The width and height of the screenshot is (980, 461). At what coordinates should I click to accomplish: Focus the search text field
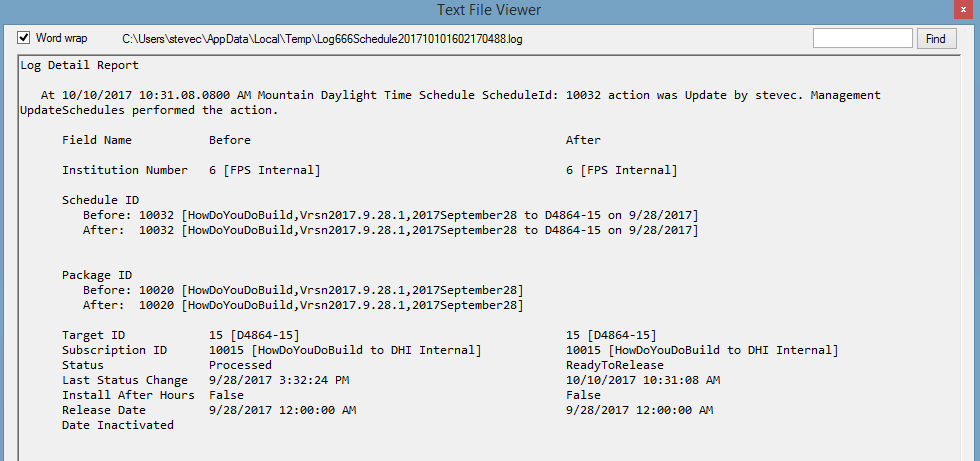862,39
